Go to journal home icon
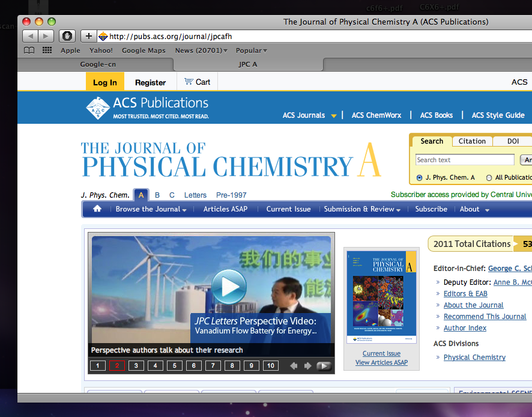 click(x=97, y=208)
